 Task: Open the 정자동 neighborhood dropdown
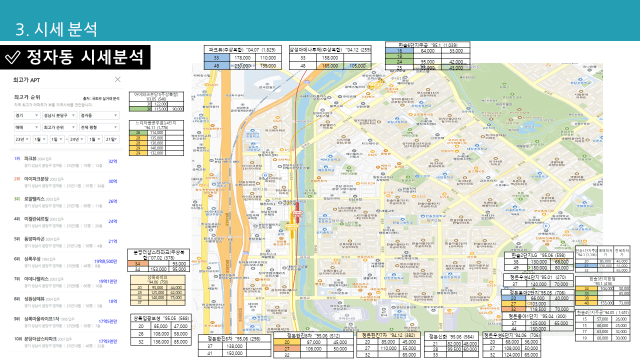(x=99, y=116)
